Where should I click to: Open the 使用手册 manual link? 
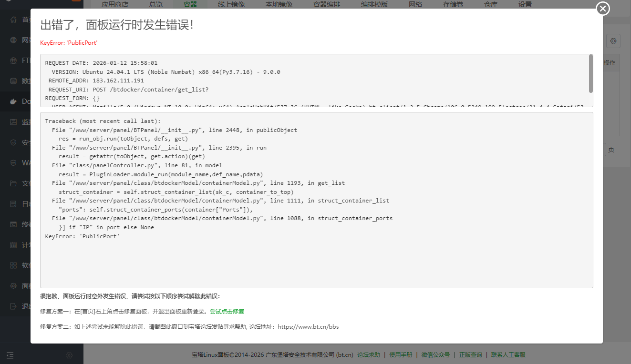pos(400,354)
